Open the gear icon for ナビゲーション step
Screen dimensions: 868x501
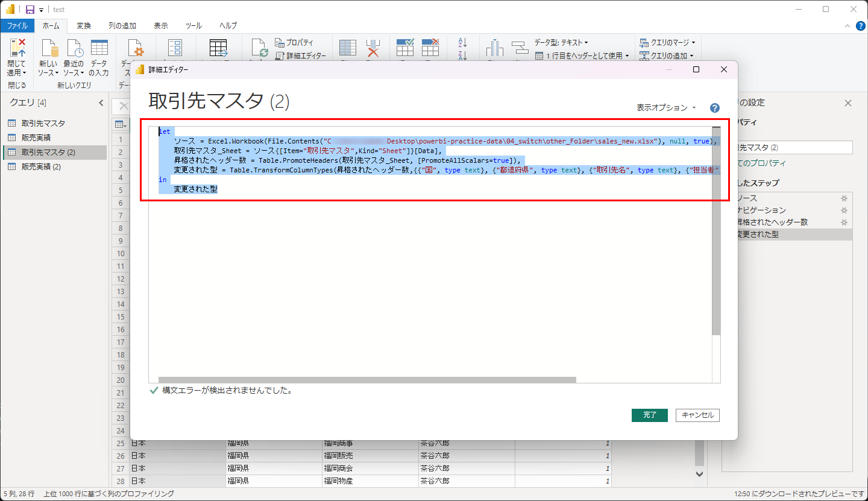point(844,210)
